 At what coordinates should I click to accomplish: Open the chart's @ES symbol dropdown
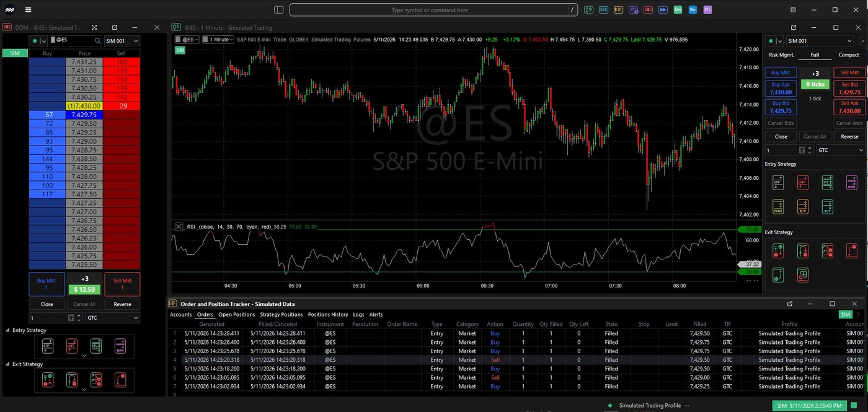pos(187,39)
